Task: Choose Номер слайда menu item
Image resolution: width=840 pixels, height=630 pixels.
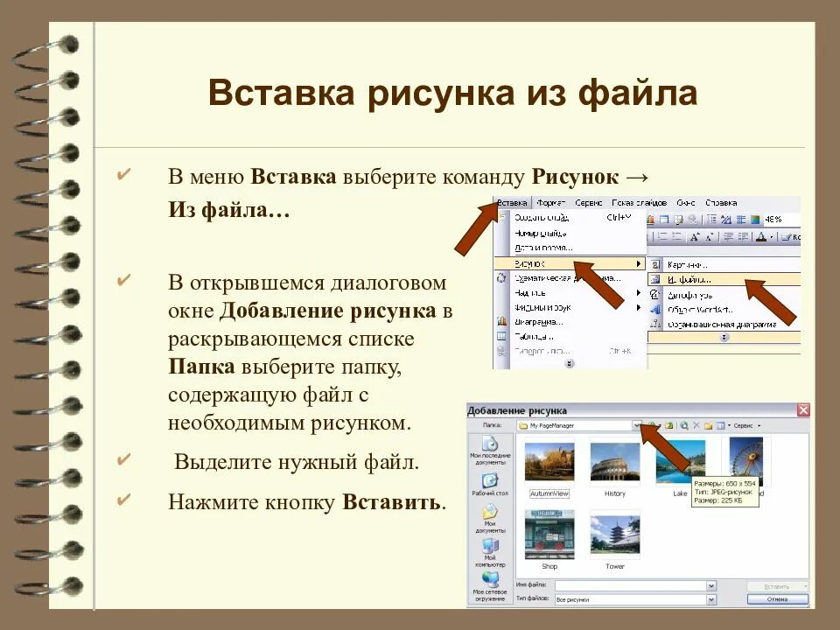Action: tap(571, 233)
